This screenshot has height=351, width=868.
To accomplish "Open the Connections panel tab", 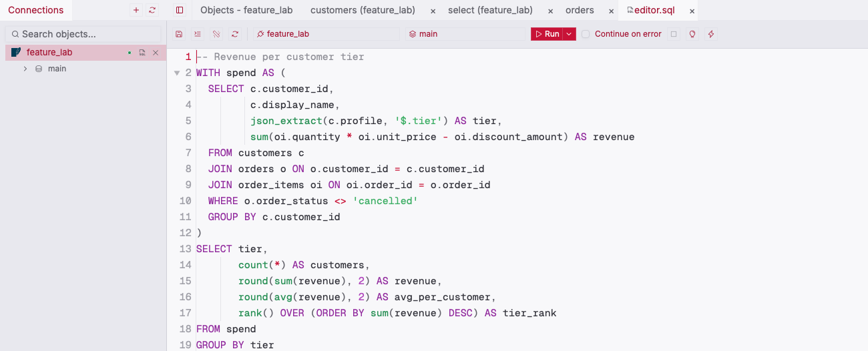I will (x=36, y=10).
